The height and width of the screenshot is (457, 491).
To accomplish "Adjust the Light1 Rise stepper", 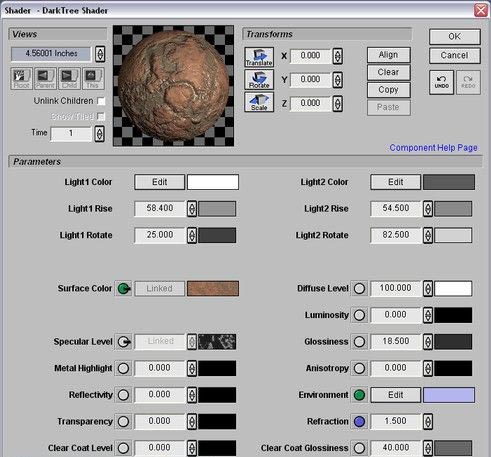I will 192,209.
